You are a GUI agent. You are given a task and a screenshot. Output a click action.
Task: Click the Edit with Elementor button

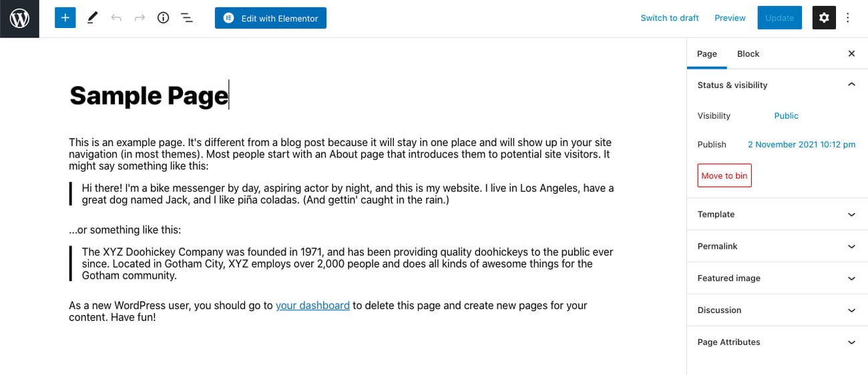[x=270, y=18]
